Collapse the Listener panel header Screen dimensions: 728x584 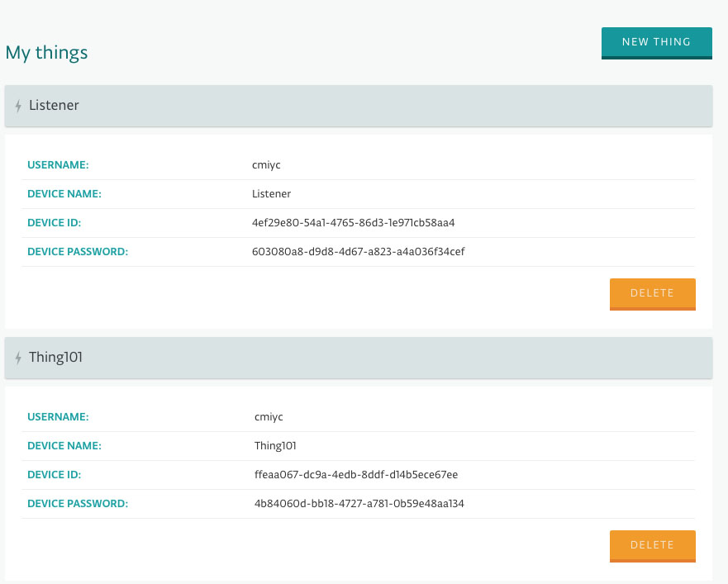[359, 106]
